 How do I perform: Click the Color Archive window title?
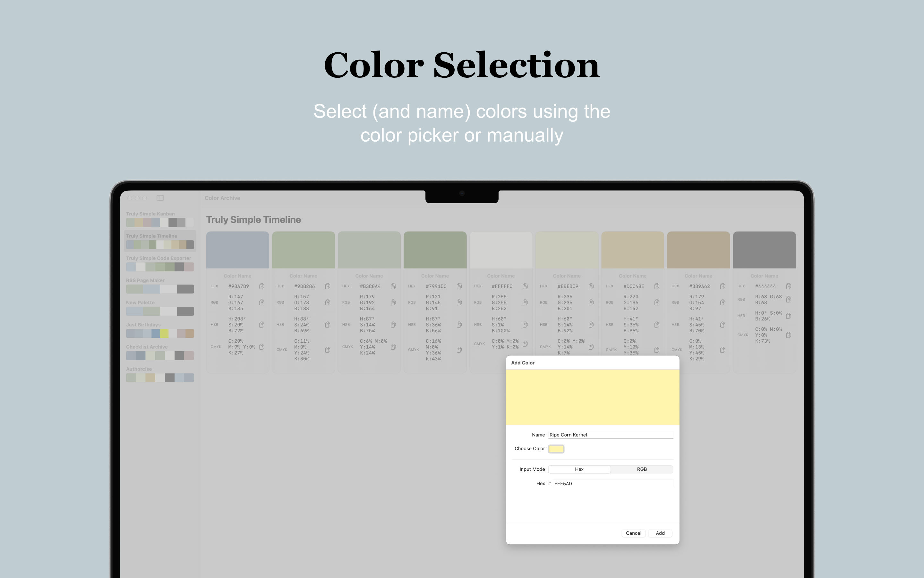pos(222,198)
